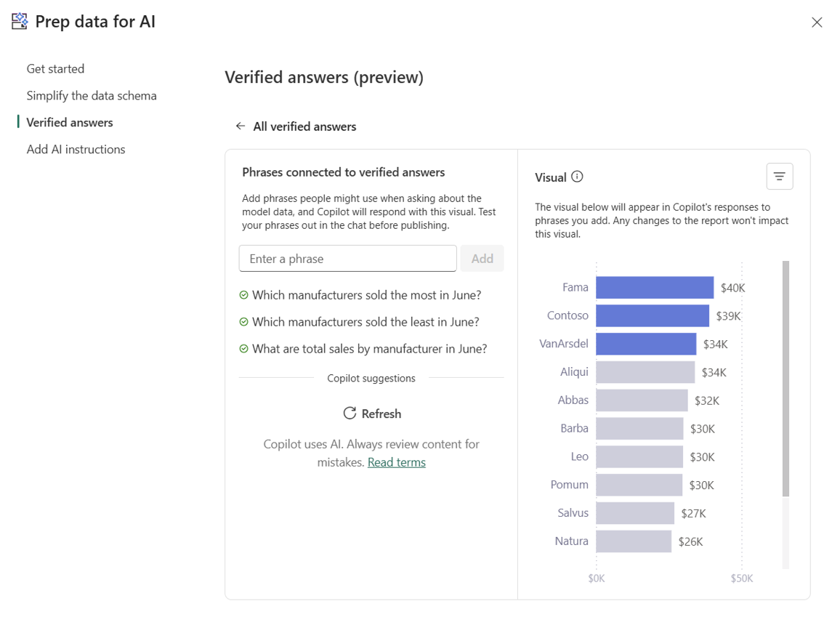Open the visual filter icon button
This screenshot has width=840, height=625.
[x=779, y=177]
